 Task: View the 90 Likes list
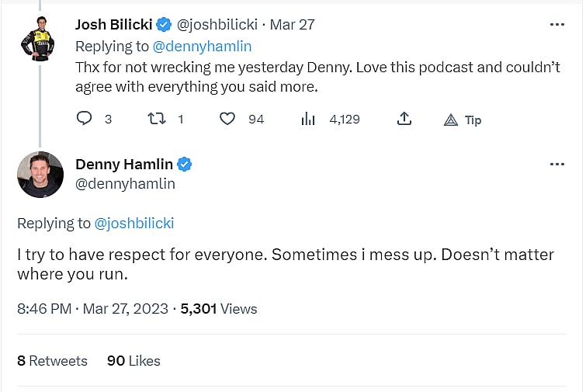pos(133,361)
